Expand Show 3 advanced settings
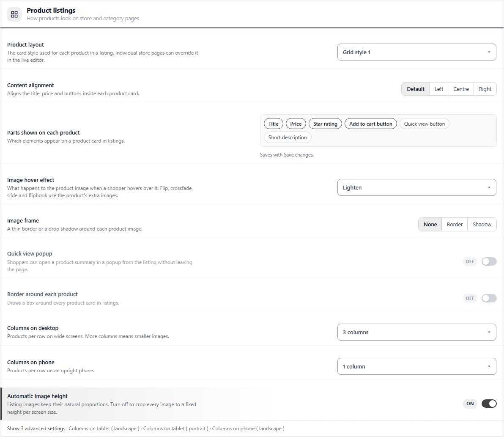 36,428
